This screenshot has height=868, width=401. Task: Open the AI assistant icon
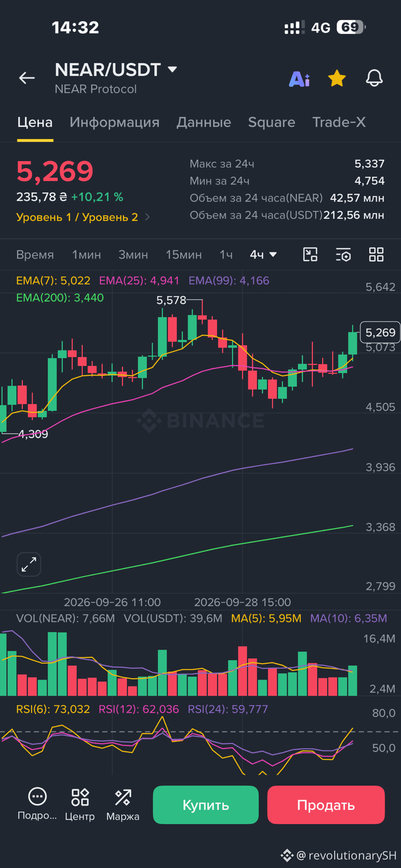tap(299, 78)
